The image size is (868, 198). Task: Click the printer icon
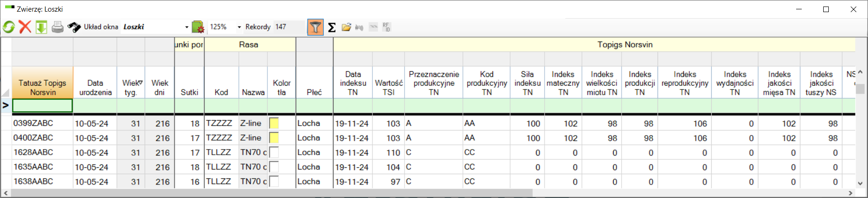point(57,27)
